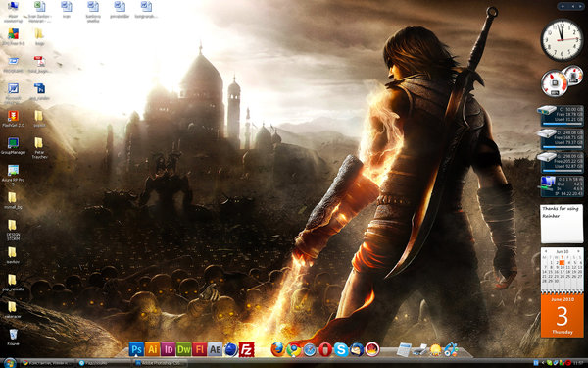Image resolution: width=588 pixels, height=368 pixels.
Task: Open the calculator dock icon
Action: [404, 349]
